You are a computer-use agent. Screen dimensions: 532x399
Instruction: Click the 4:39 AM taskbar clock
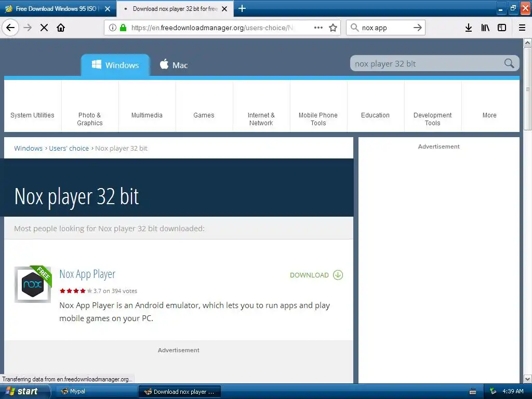[513, 391]
